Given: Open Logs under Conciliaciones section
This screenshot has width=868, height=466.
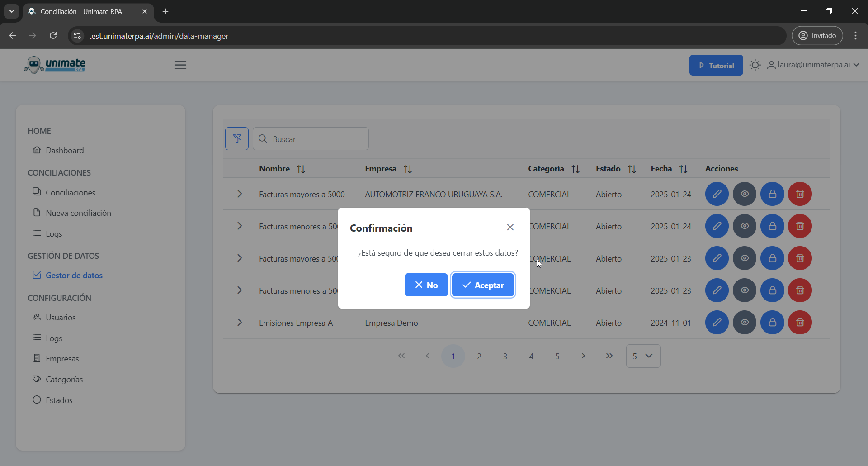Looking at the screenshot, I should [47, 234].
